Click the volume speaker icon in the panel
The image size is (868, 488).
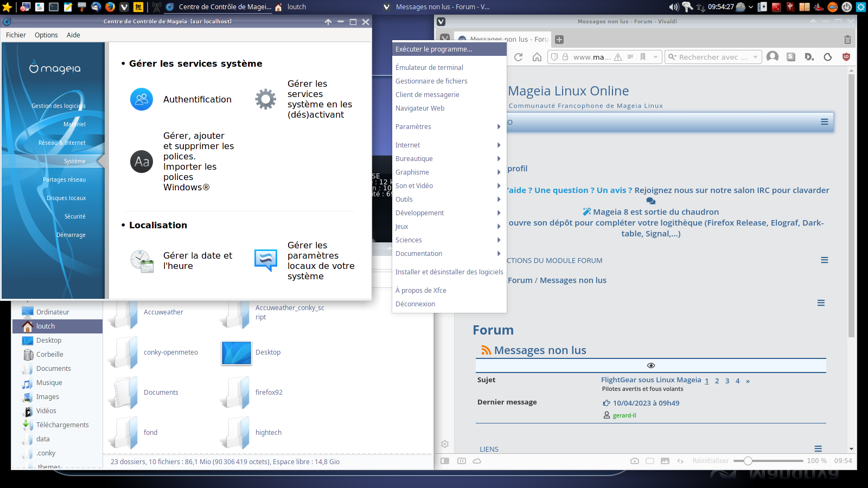pos(674,7)
